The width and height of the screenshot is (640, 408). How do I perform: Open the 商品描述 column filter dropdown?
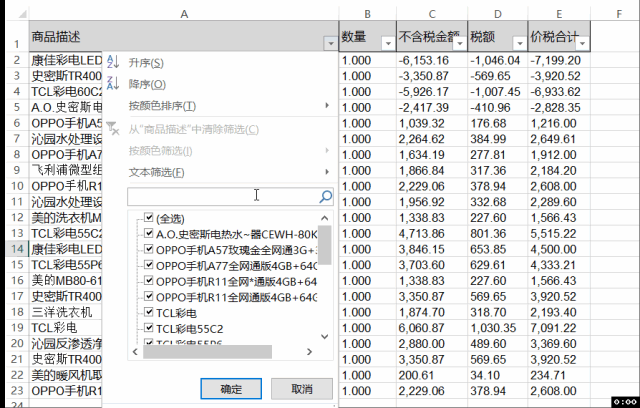(331, 43)
